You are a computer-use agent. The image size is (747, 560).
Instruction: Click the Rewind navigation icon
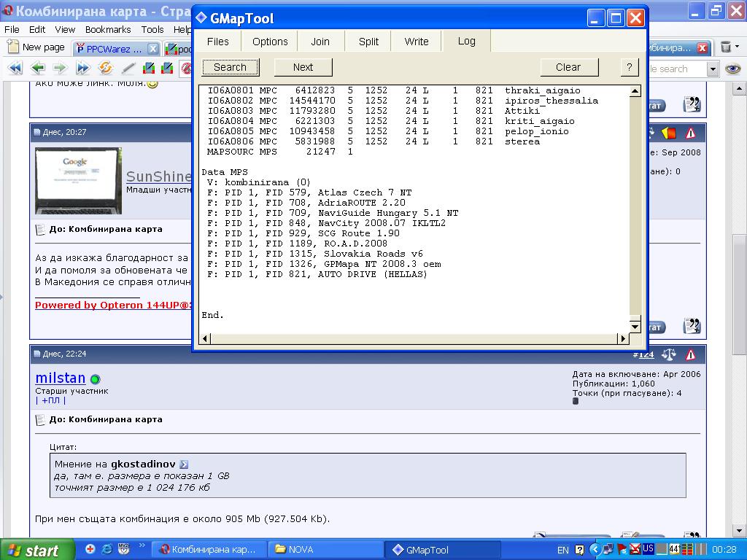point(15,69)
